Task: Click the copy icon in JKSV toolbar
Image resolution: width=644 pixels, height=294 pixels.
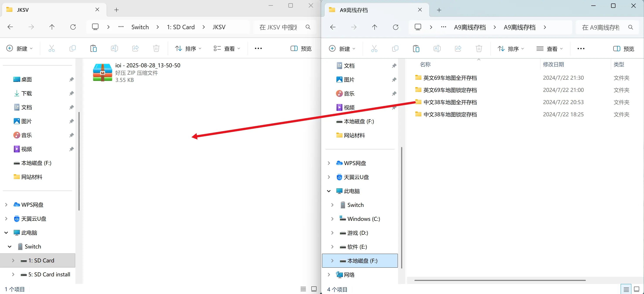Action: coord(73,49)
